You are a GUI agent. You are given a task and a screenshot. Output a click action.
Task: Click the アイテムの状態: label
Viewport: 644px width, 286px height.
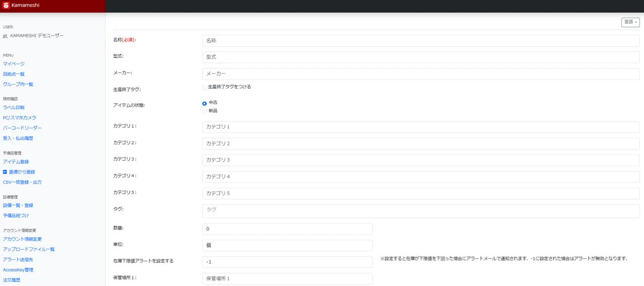point(129,105)
